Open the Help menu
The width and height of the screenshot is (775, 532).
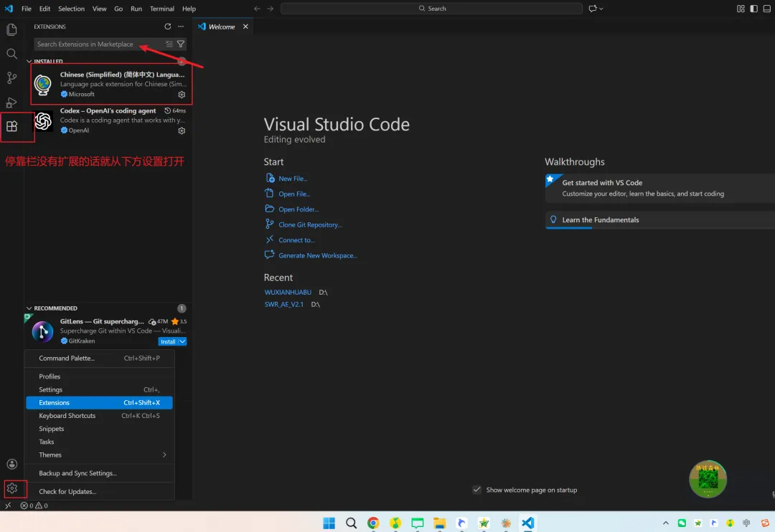click(x=189, y=9)
